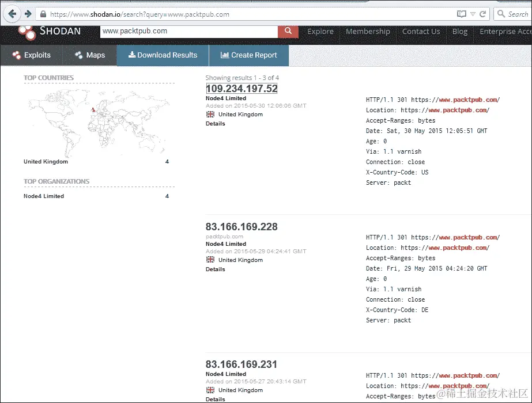532x403 pixels.
Task: Open the Membership menu item
Action: 368,32
